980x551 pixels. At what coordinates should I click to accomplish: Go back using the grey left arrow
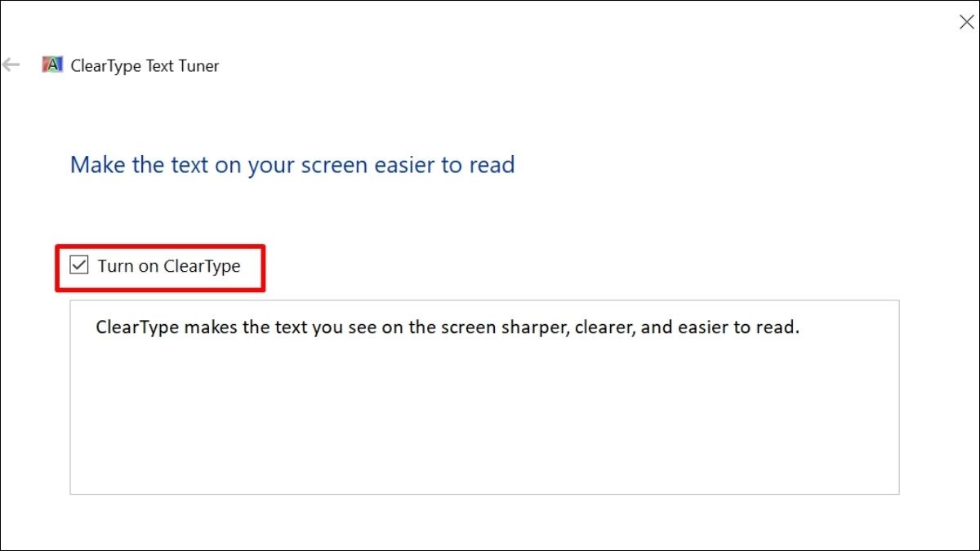(x=11, y=65)
